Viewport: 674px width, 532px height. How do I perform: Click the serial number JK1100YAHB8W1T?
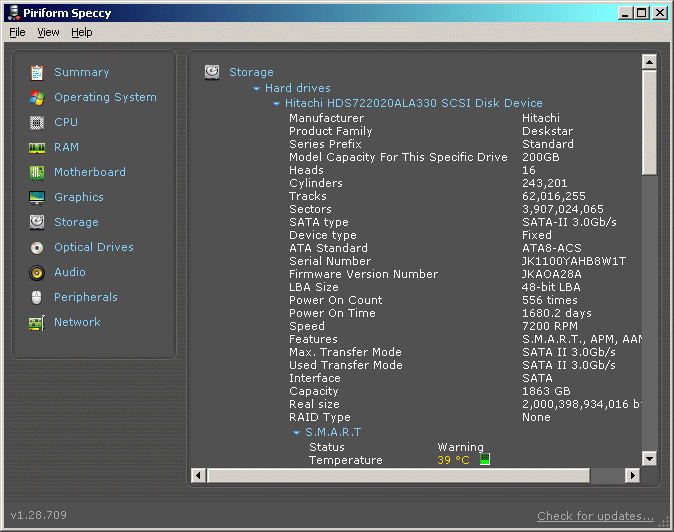tap(573, 261)
